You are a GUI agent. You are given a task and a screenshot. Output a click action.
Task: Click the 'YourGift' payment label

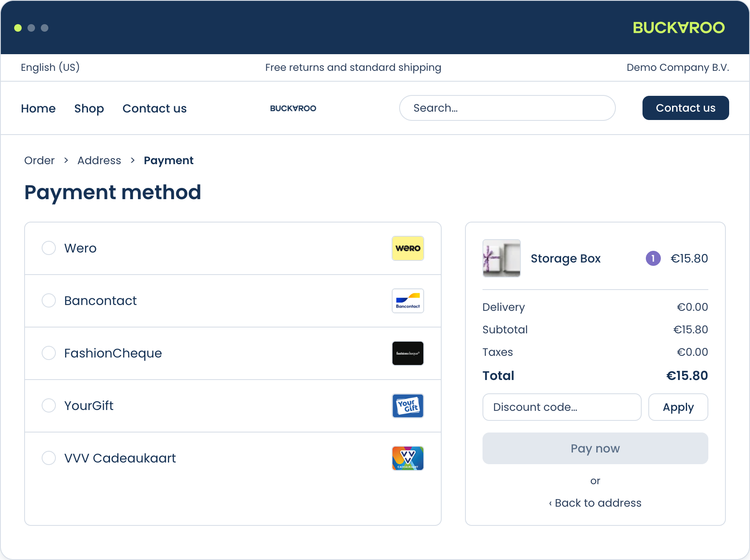89,405
